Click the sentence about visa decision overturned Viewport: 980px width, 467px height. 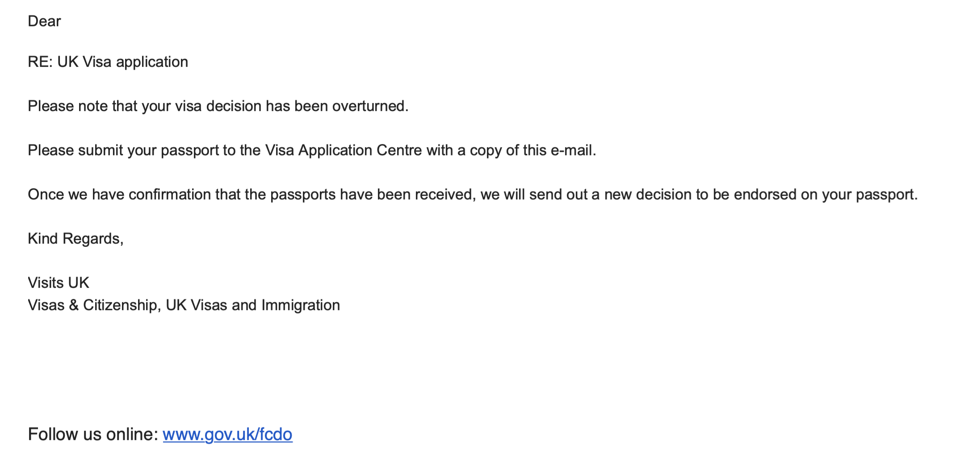point(218,106)
